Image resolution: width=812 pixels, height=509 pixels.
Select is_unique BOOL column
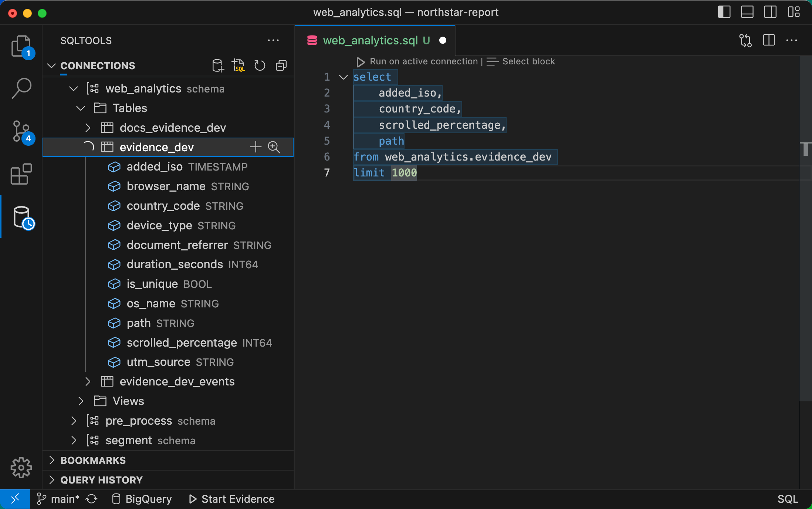click(x=168, y=284)
